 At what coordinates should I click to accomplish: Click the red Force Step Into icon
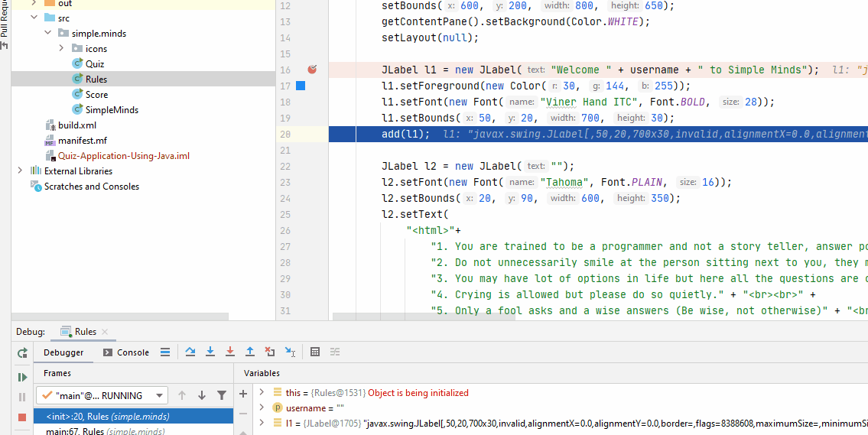230,352
